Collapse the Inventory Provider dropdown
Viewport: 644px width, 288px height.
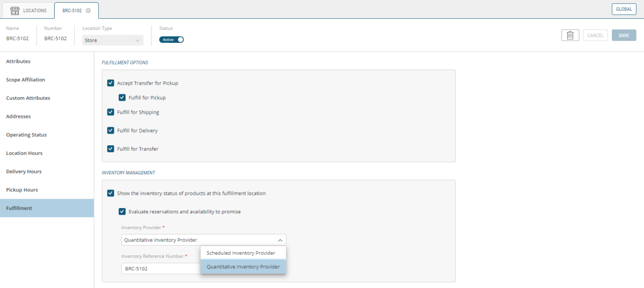[x=279, y=240]
